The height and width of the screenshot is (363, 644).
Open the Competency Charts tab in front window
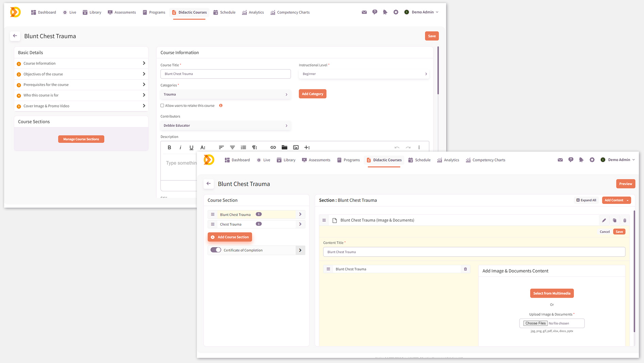coord(485,160)
